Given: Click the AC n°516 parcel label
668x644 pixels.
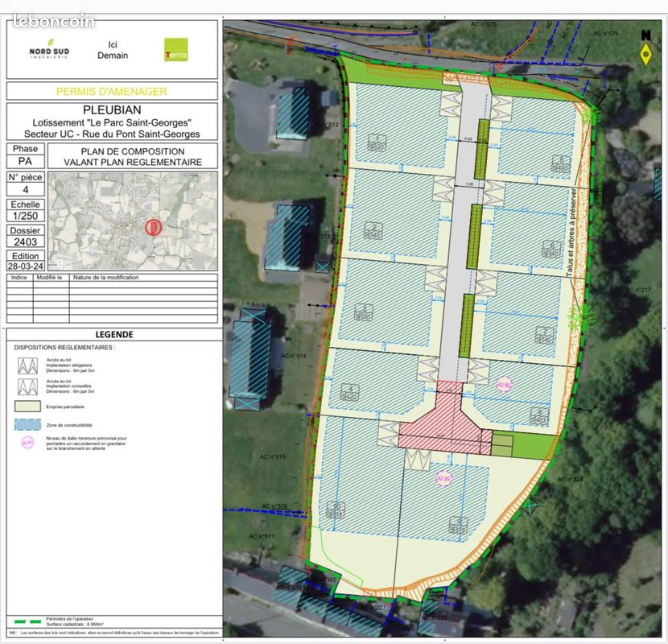Looking at the screenshot, I should click(x=274, y=506).
